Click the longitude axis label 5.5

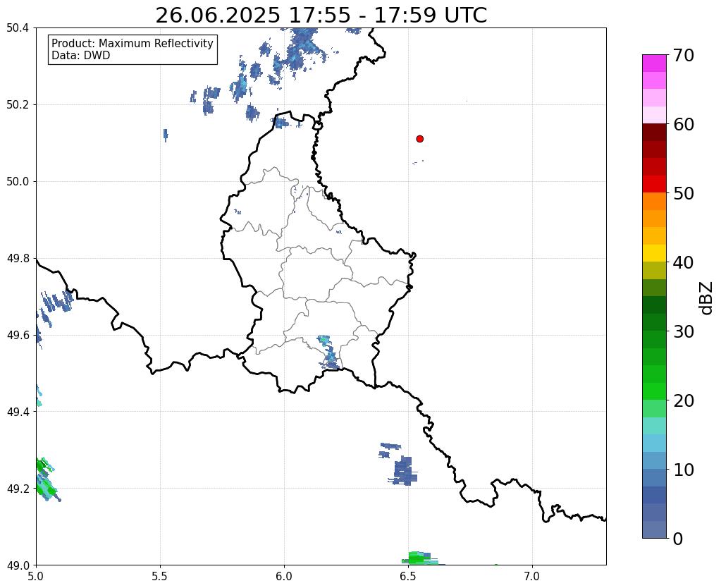coord(160,577)
